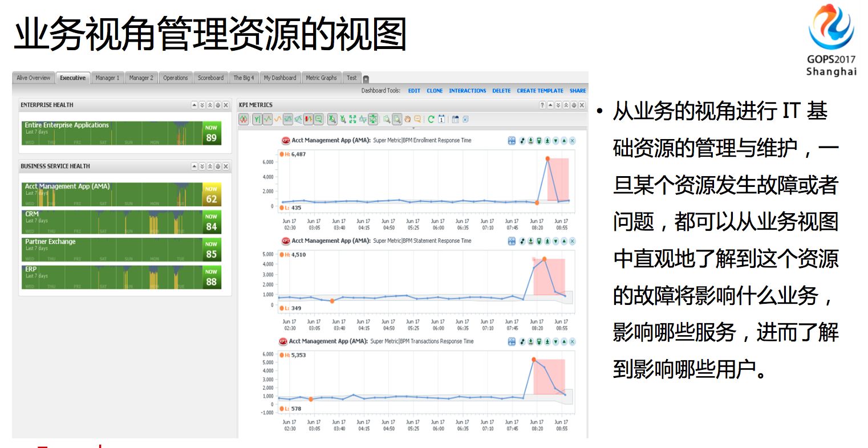Open the CRM health bar scoring 84

pos(121,222)
